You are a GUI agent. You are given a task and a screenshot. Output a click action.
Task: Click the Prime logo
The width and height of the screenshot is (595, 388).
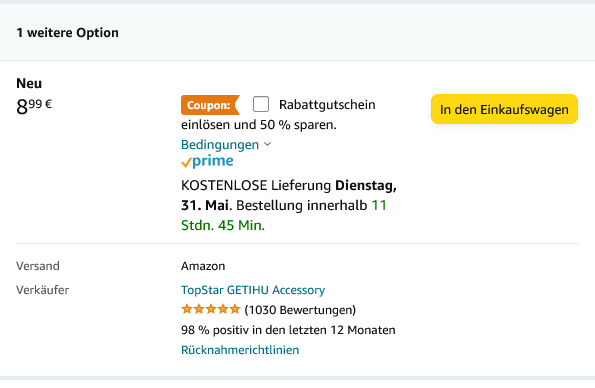(207, 161)
